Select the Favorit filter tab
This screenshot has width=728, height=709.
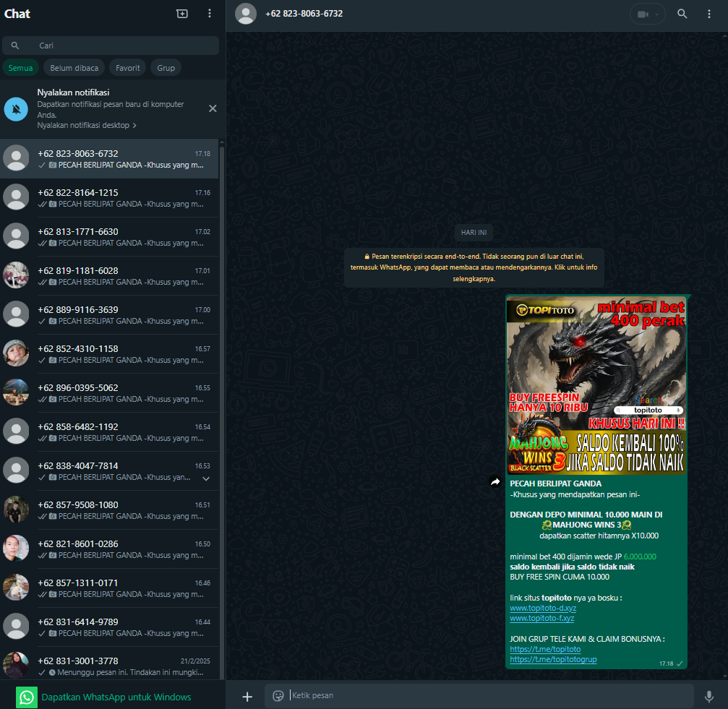[x=128, y=68]
